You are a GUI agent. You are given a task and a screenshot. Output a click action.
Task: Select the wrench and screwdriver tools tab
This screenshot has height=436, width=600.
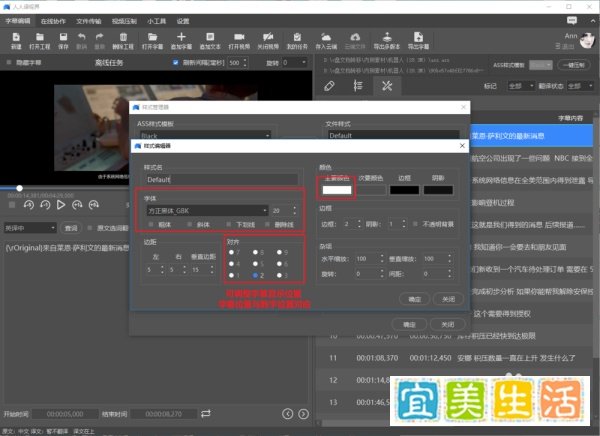click(387, 86)
